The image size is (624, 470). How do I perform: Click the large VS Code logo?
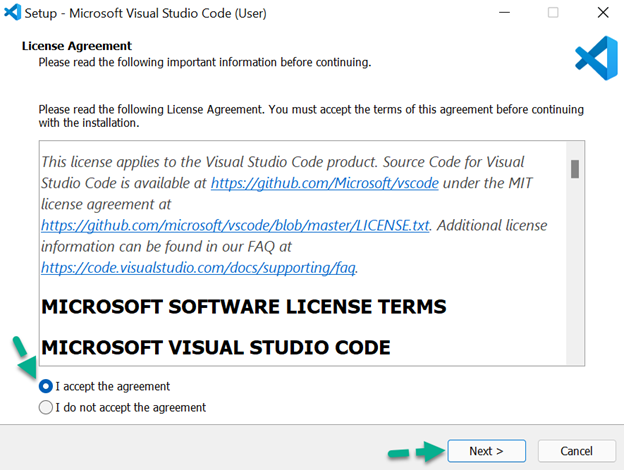tap(596, 58)
